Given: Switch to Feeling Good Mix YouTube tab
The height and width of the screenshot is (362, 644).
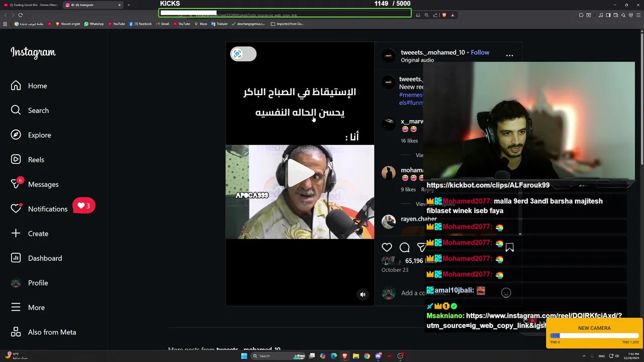Looking at the screenshot, I should click(x=30, y=5).
